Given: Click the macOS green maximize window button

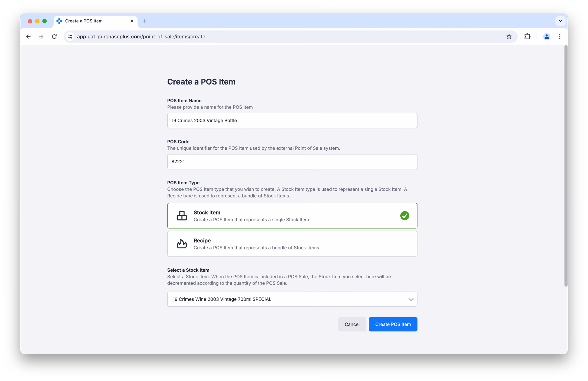Looking at the screenshot, I should tap(45, 21).
